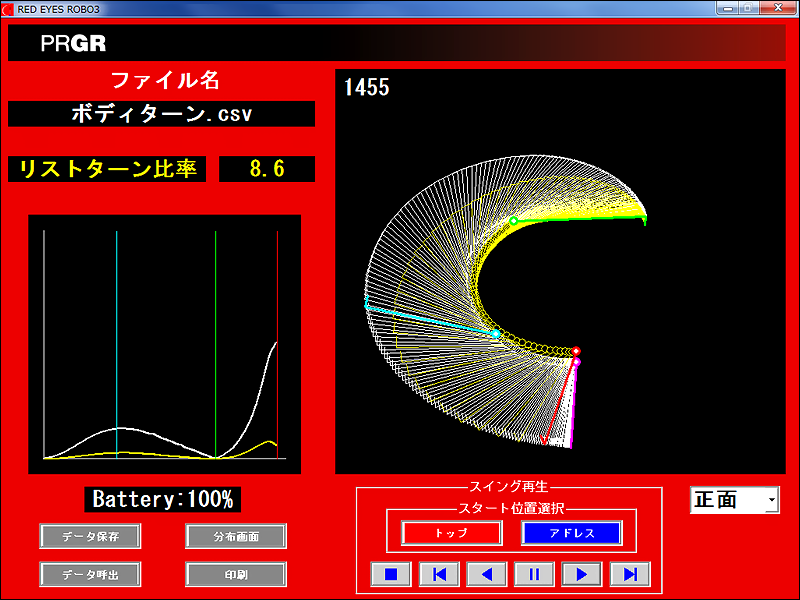The width and height of the screenshot is (800, 600).
Task: Open the 分布画面 distribution screen
Action: [236, 536]
